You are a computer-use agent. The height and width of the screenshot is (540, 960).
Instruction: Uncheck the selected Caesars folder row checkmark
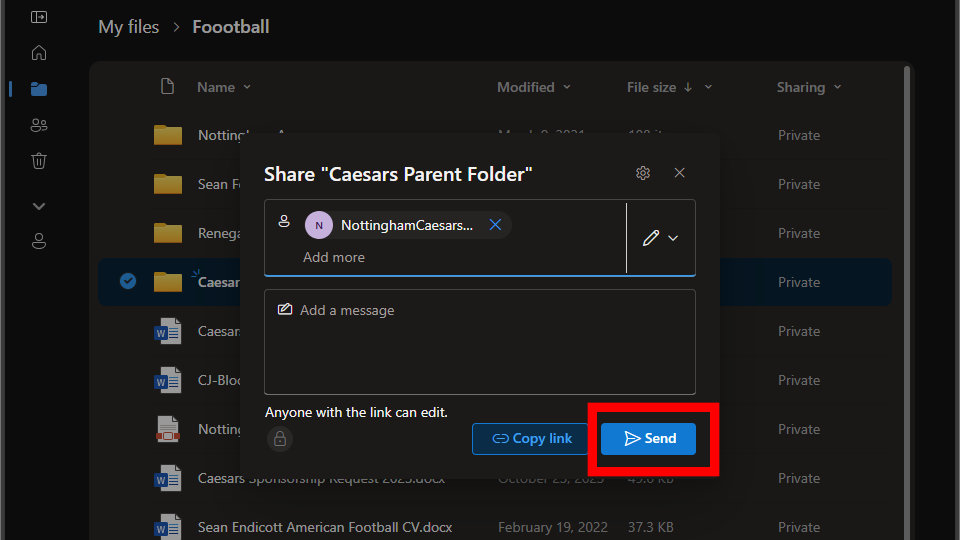pos(128,282)
